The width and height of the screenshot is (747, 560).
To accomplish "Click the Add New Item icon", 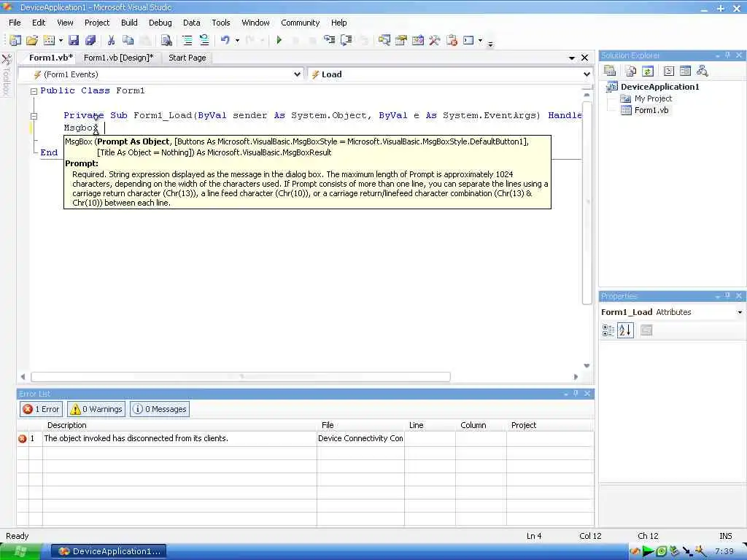I will tap(49, 41).
